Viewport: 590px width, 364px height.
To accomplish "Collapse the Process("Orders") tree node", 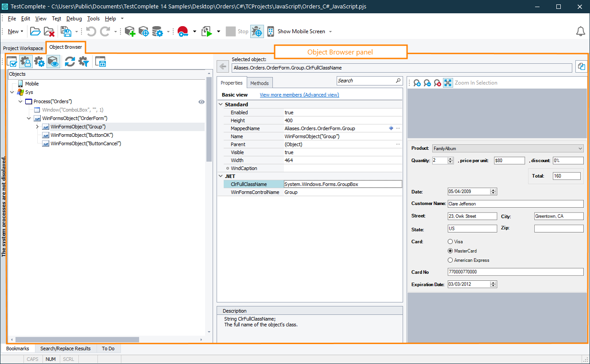I will (x=20, y=101).
